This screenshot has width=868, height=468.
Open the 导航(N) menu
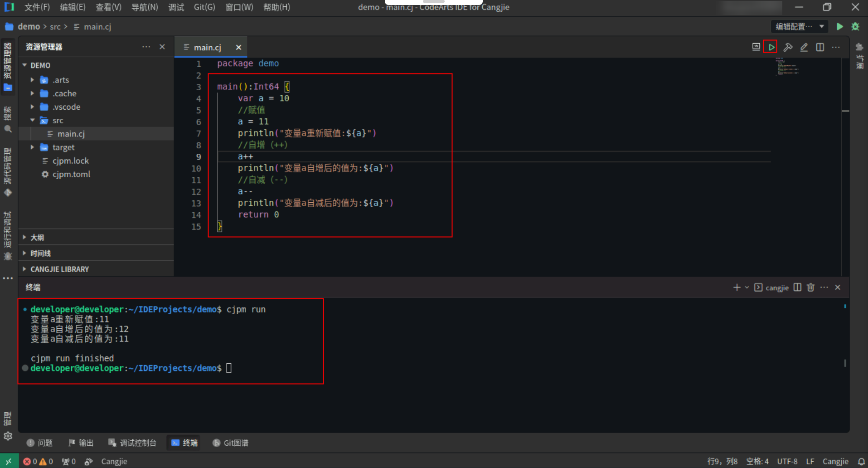coord(145,7)
